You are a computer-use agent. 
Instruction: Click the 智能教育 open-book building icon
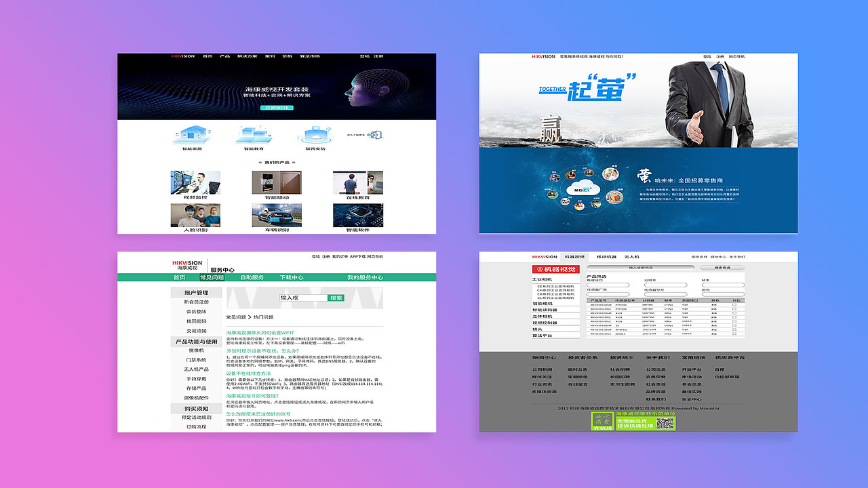254,134
